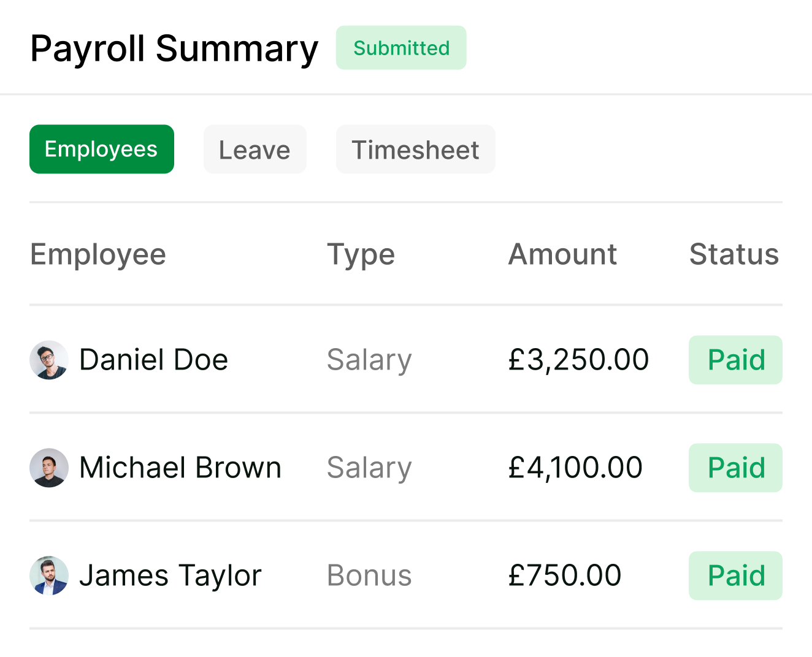Image resolution: width=812 pixels, height=657 pixels.
Task: Switch to the Leave tab
Action: [x=255, y=149]
